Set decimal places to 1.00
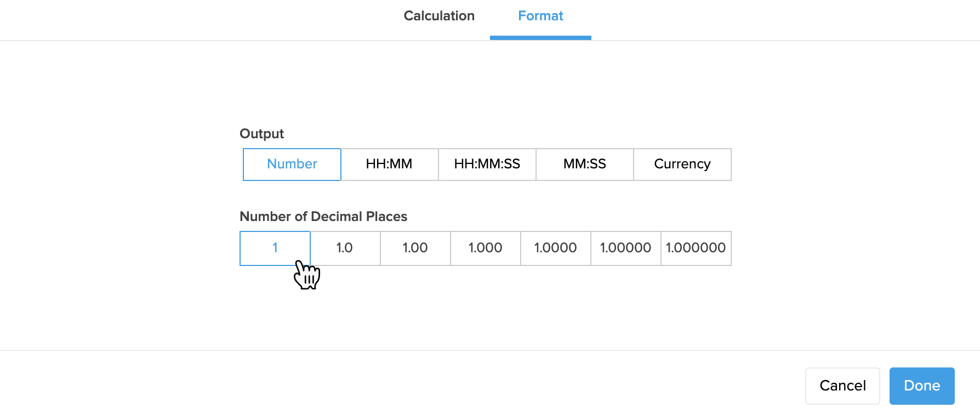This screenshot has height=419, width=980. pos(415,248)
